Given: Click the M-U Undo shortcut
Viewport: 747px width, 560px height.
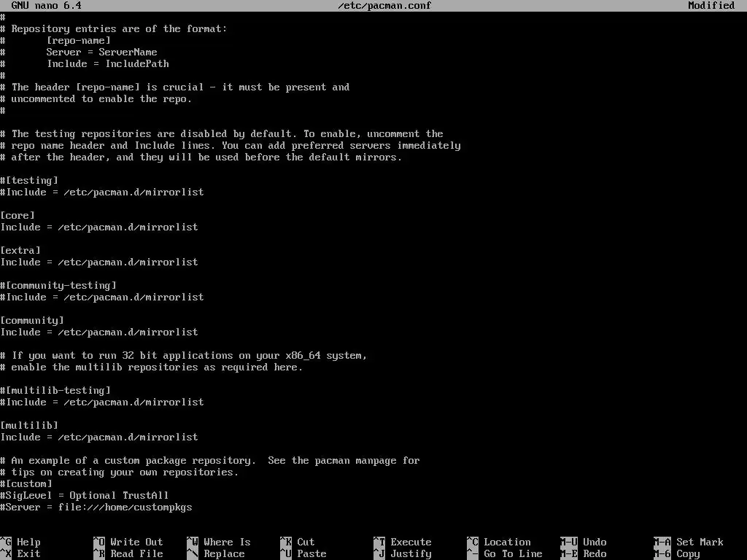Looking at the screenshot, I should (584, 542).
